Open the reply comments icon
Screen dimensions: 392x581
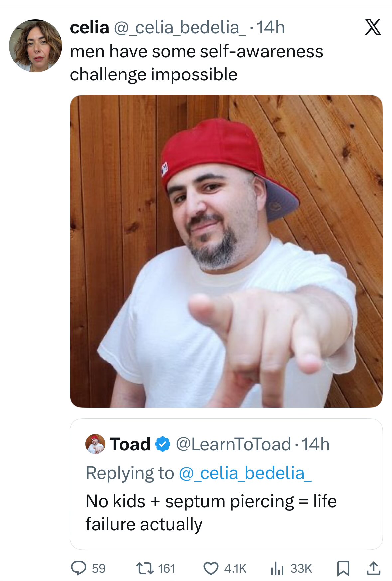pyautogui.click(x=79, y=568)
